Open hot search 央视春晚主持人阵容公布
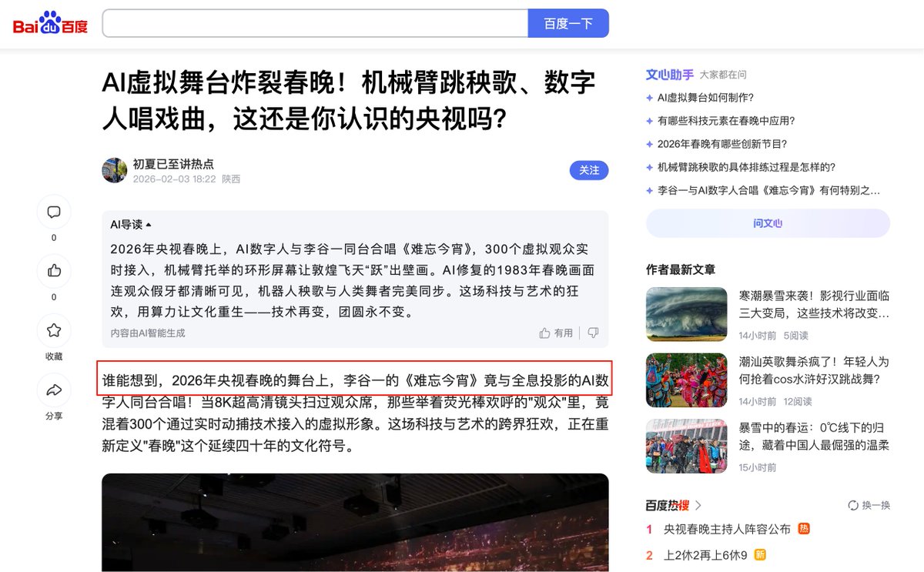Image resolution: width=924 pixels, height=572 pixels. [x=727, y=529]
